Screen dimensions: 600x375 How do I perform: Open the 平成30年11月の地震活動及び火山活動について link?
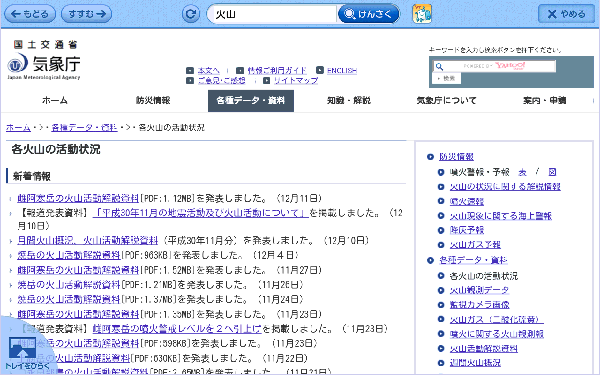click(x=201, y=213)
